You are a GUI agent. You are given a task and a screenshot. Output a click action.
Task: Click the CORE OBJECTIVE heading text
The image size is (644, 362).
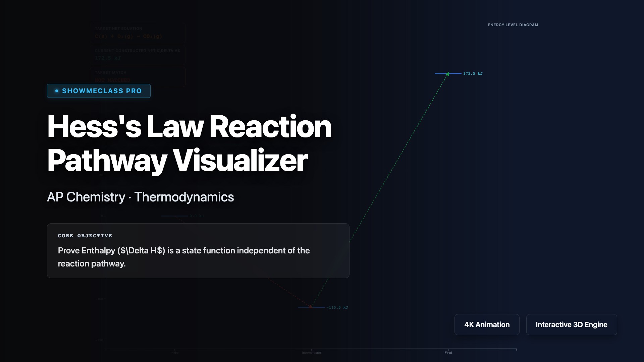(85, 236)
